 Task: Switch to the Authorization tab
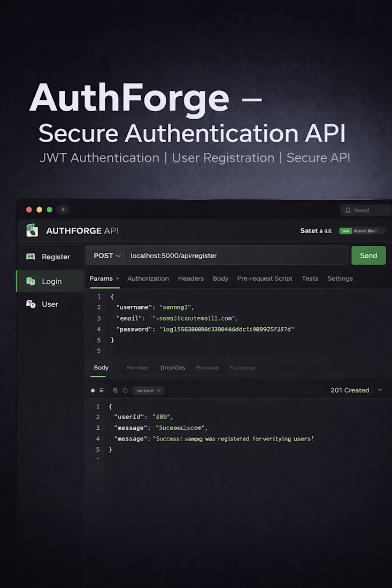point(148,278)
